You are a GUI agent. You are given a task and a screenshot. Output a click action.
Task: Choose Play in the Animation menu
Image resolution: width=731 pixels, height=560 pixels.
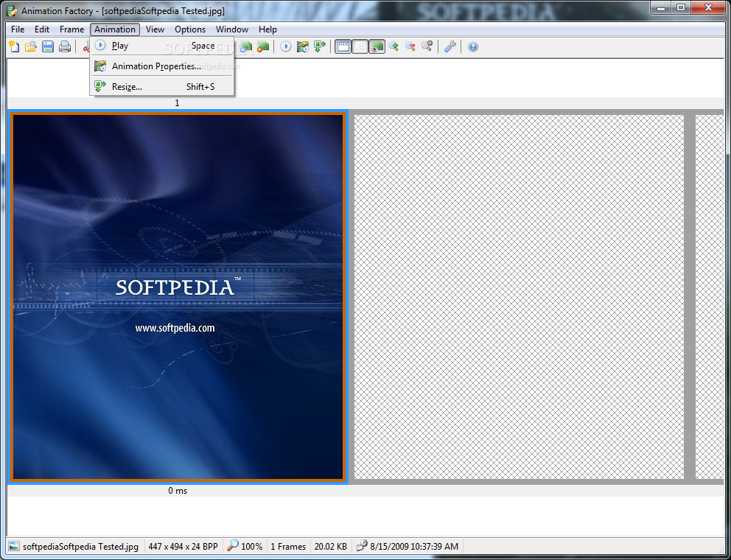[162, 46]
